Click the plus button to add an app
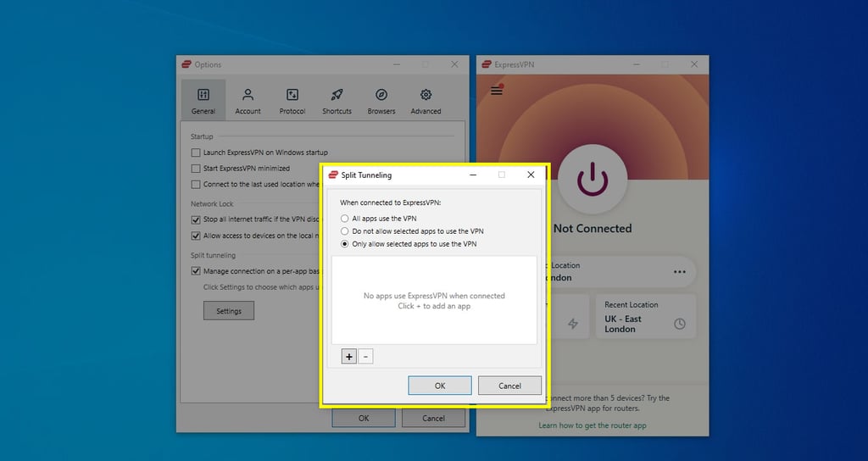This screenshot has width=868, height=461. 348,357
